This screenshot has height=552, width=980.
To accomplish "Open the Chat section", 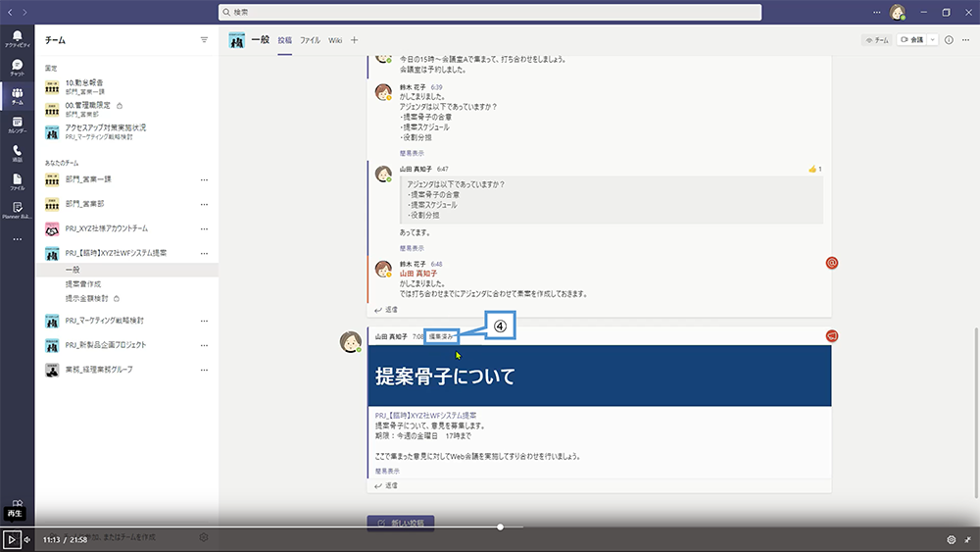I will [17, 68].
